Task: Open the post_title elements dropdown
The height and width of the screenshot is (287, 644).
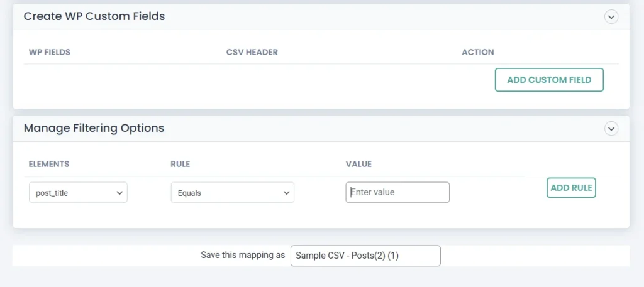Action: pyautogui.click(x=78, y=193)
